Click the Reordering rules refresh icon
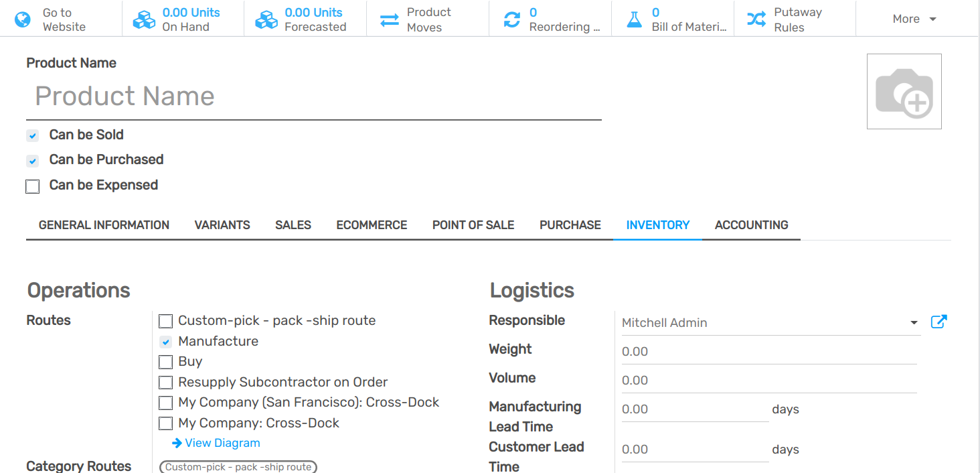Image resolution: width=980 pixels, height=473 pixels. click(512, 19)
